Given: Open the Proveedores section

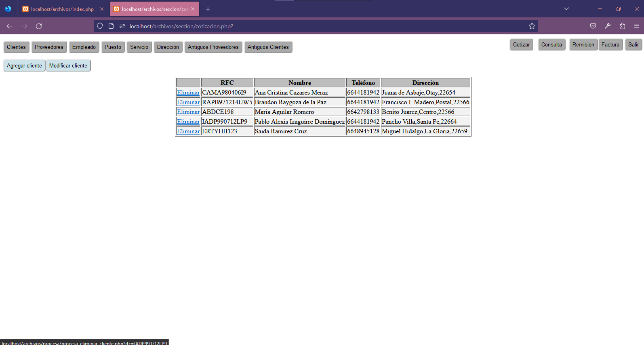Looking at the screenshot, I should (49, 47).
